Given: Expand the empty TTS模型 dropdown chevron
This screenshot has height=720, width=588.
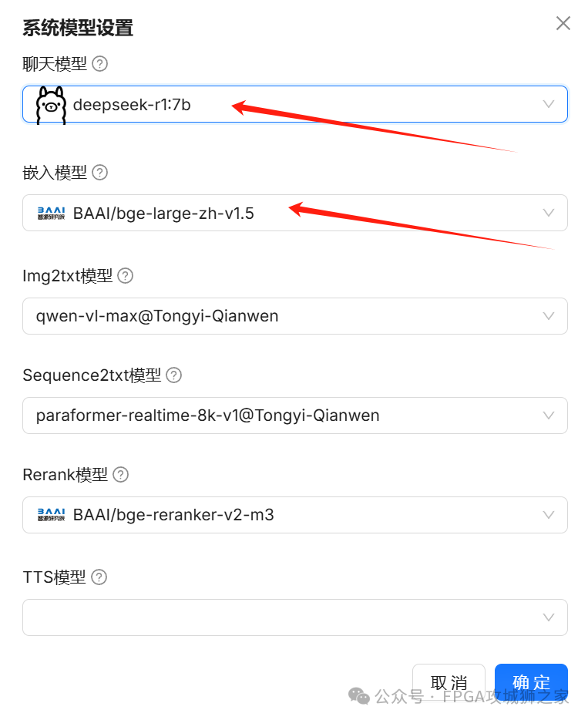Looking at the screenshot, I should (x=549, y=617).
